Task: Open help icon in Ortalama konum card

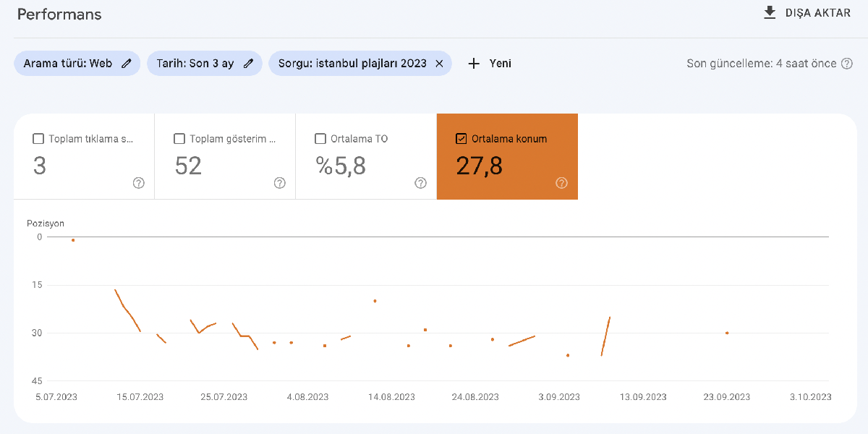Action: [x=561, y=183]
